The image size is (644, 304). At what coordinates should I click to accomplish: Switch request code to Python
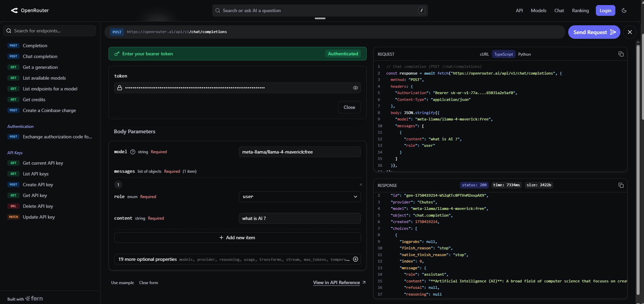pyautogui.click(x=524, y=54)
